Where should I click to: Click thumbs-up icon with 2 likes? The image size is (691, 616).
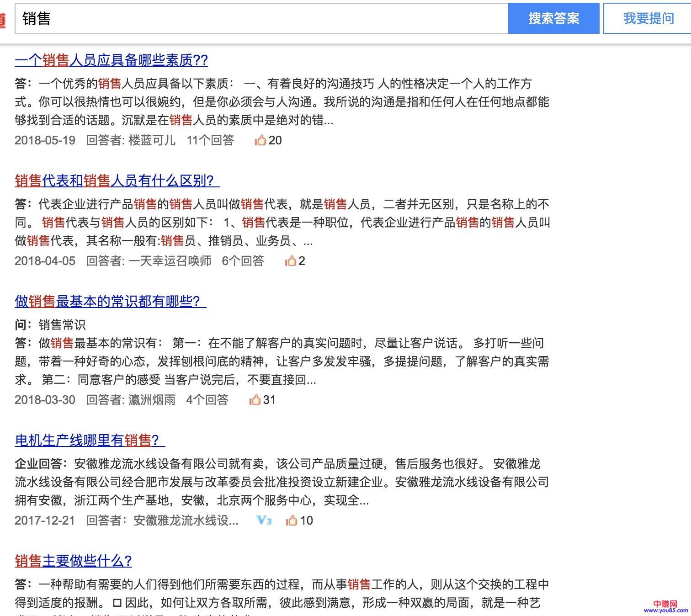(x=290, y=261)
